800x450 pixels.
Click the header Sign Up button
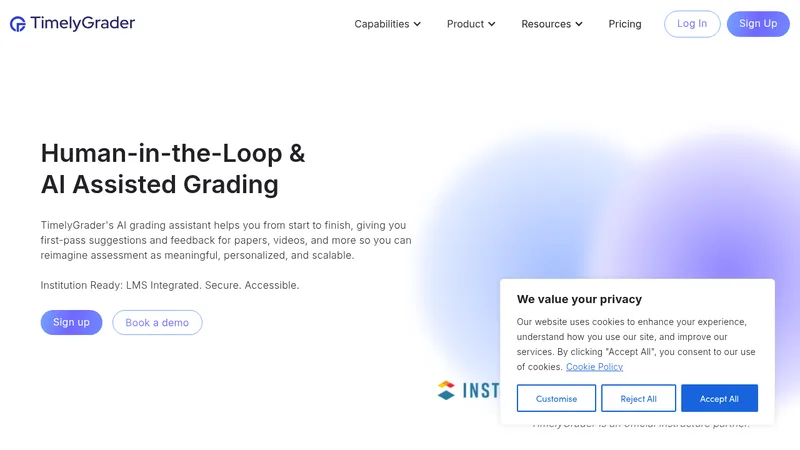click(x=758, y=23)
